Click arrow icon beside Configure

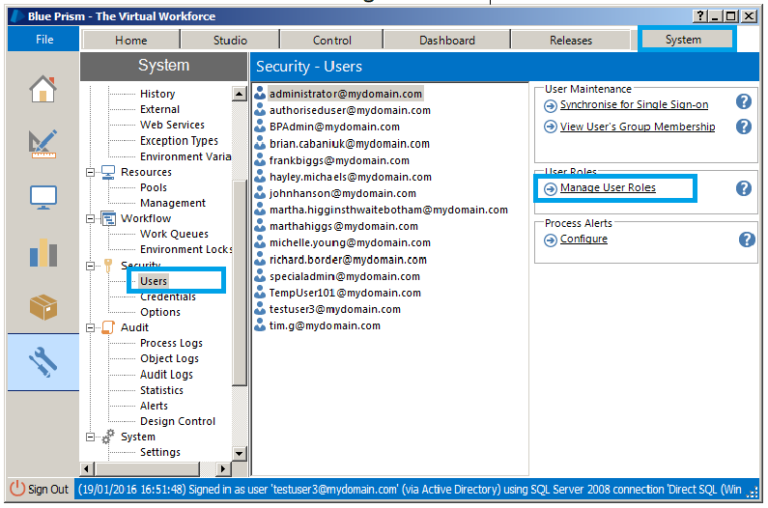551,240
